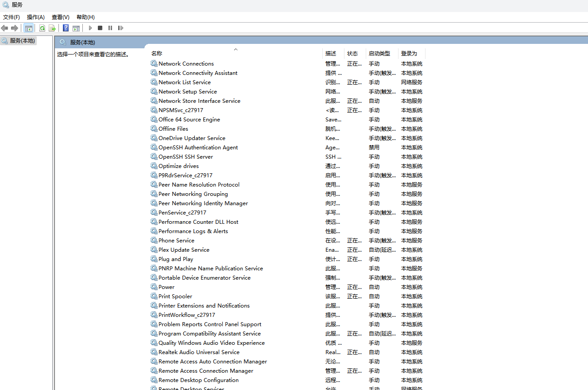The image size is (588, 390).
Task: Open the 文件(F) menu
Action: pos(12,17)
